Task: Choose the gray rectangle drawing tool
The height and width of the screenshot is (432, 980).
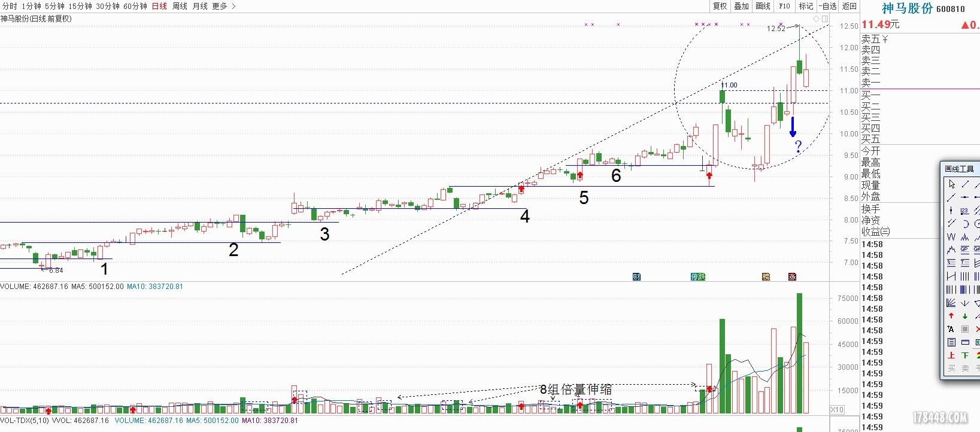Action: click(x=965, y=329)
